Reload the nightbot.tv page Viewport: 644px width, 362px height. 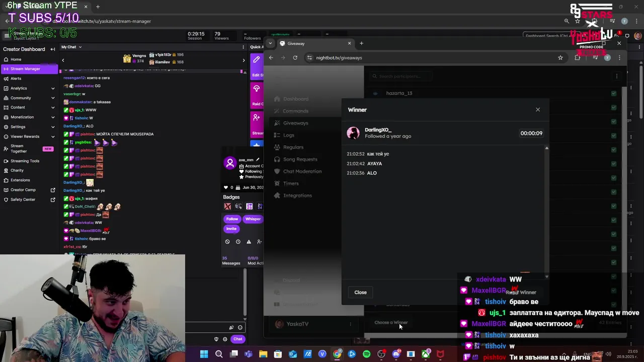[x=295, y=58]
